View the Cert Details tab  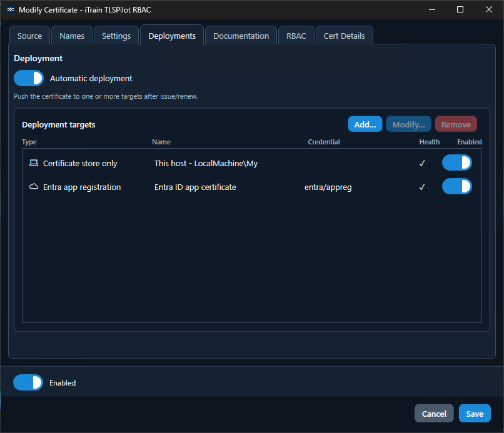[345, 36]
